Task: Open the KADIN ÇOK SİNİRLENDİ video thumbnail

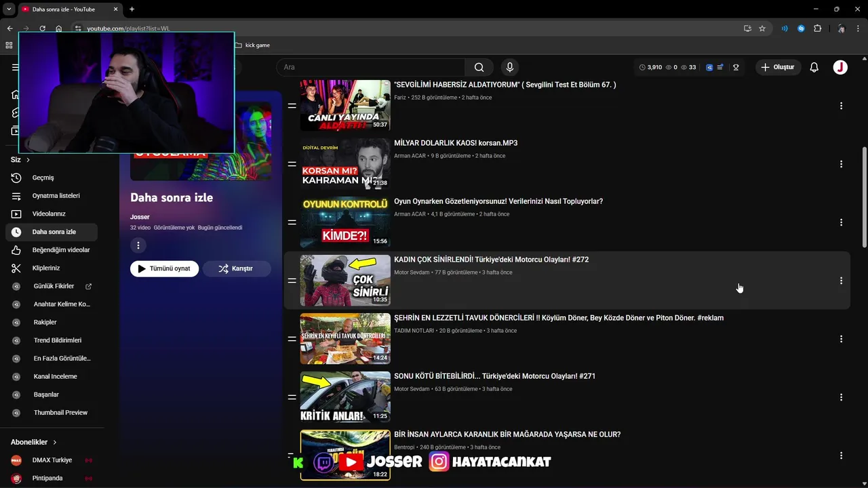Action: [345, 281]
